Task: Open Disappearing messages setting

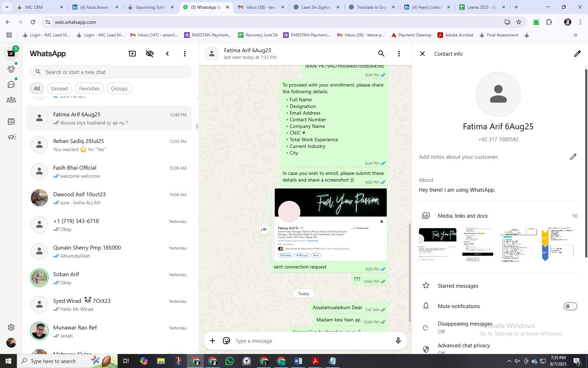Action: click(498, 327)
